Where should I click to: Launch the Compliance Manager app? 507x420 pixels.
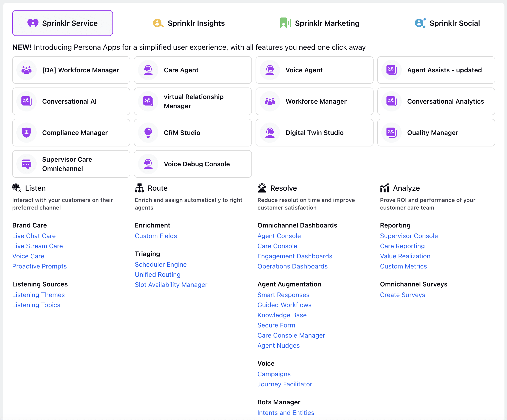71,133
